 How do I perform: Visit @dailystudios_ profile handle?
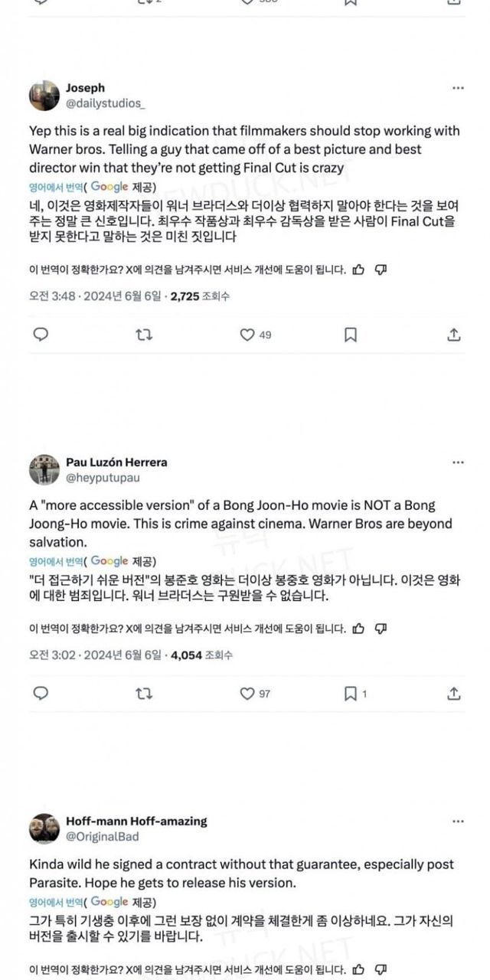[x=106, y=103]
